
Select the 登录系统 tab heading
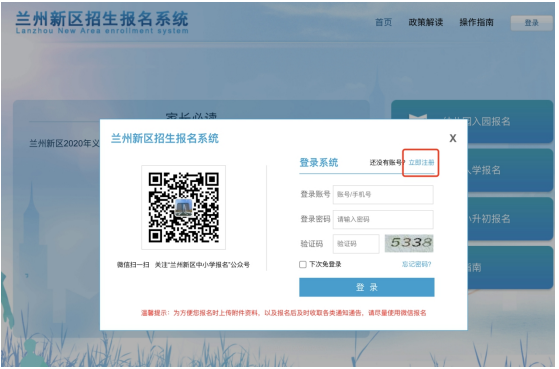pos(319,163)
